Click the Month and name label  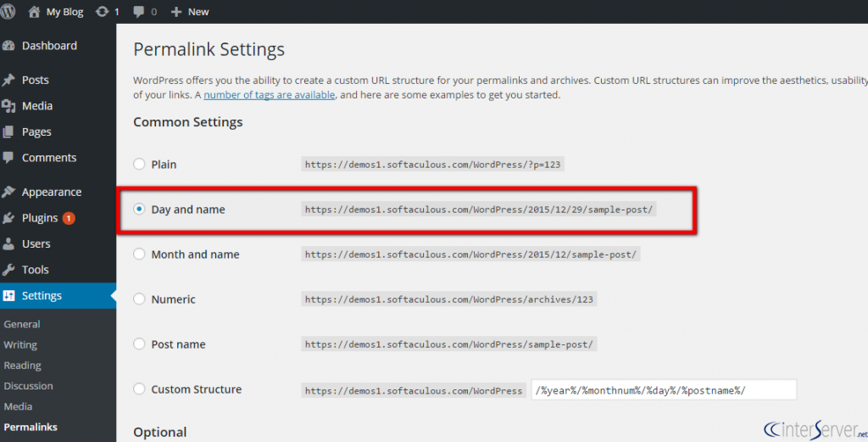pos(196,255)
